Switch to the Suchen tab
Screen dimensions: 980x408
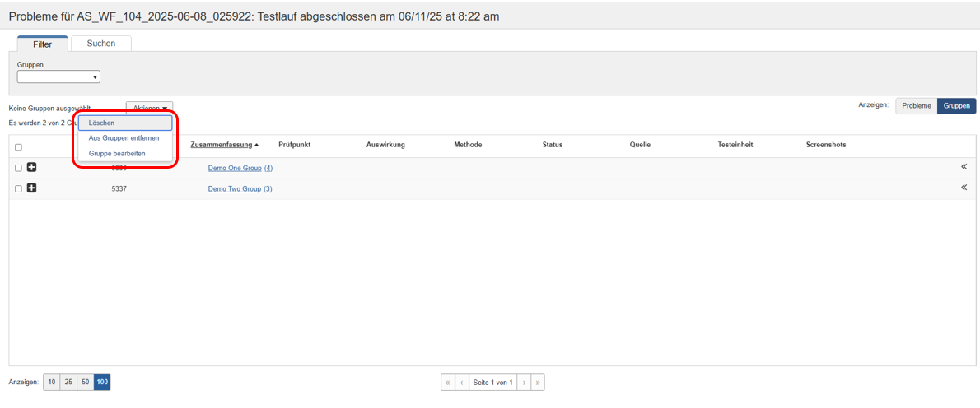point(101,44)
